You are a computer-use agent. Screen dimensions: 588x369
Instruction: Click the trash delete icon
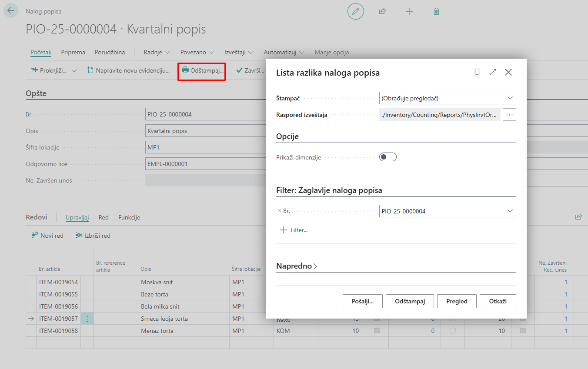pyautogui.click(x=436, y=11)
